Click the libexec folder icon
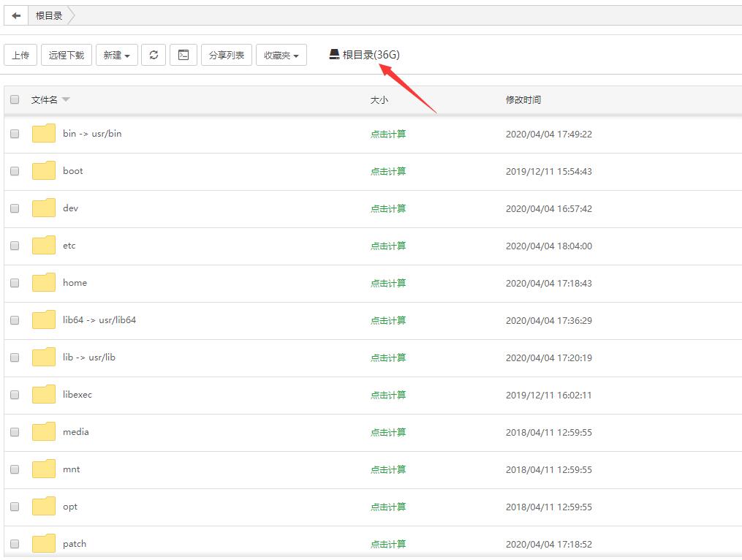Viewport: 742px width, 560px height. coord(44,394)
